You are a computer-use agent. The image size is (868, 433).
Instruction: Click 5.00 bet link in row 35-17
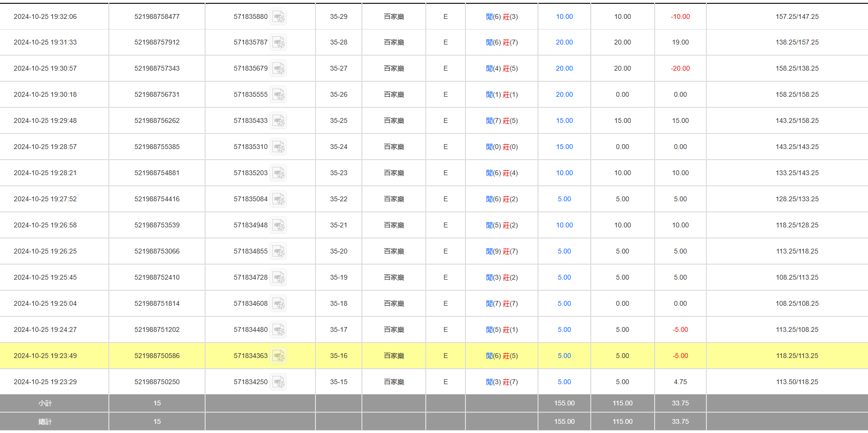(x=564, y=330)
